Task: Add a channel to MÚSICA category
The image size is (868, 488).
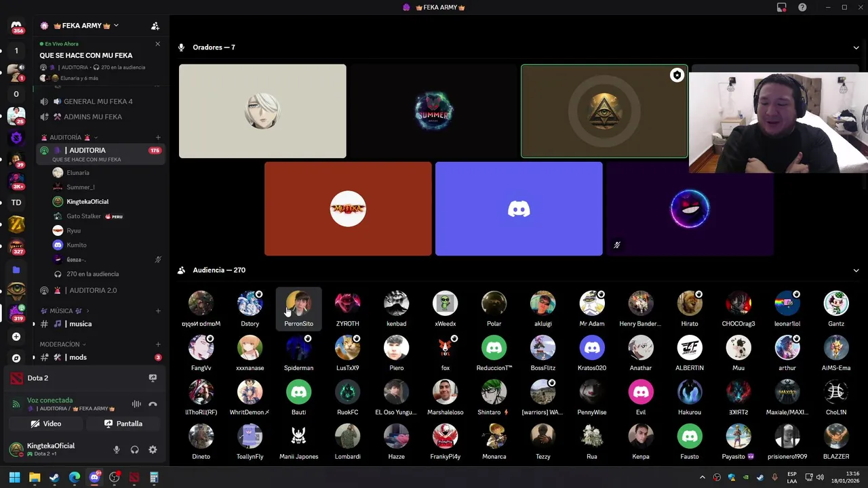Action: 158,311
